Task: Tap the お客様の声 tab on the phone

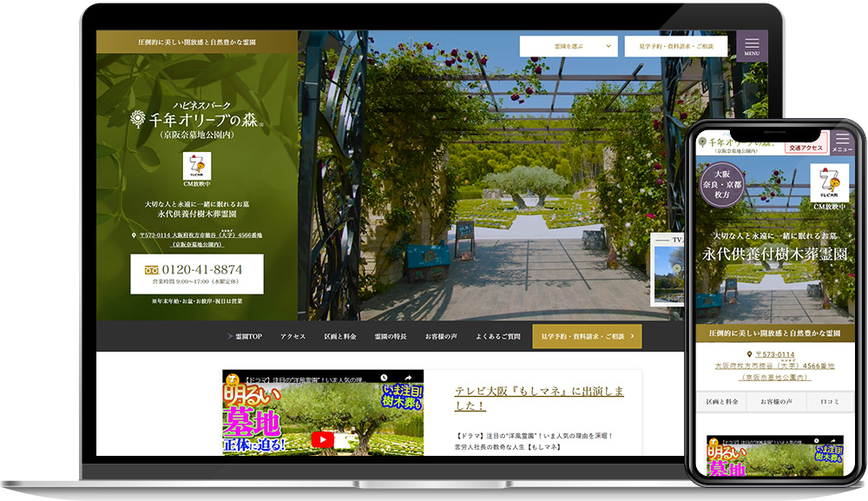Action: [x=776, y=401]
